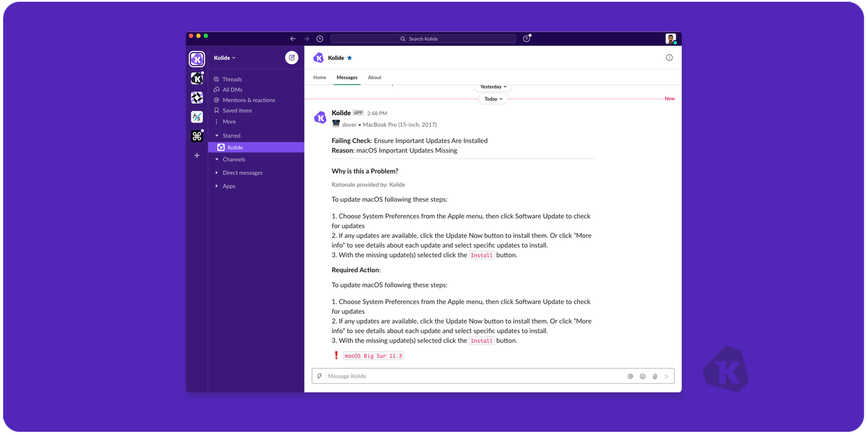
Task: Click the macOS Big Sur 11.3 button
Action: point(373,356)
